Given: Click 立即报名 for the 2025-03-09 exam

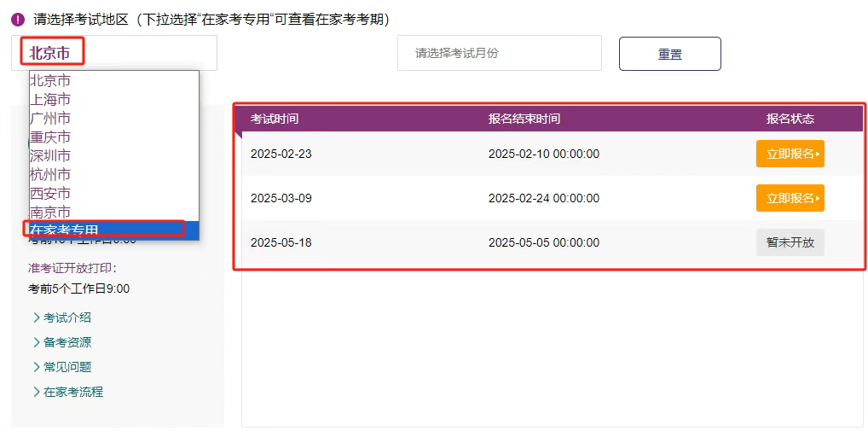Looking at the screenshot, I should tap(790, 198).
